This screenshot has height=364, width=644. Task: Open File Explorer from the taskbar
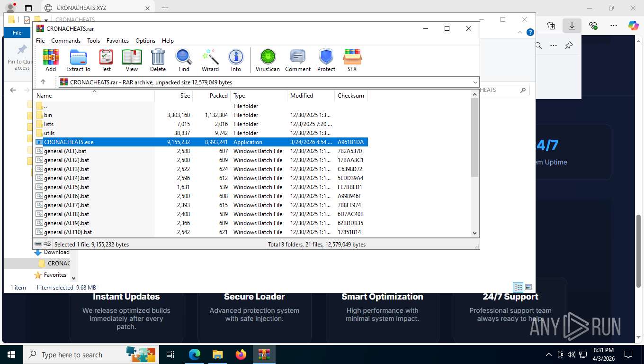(x=218, y=355)
